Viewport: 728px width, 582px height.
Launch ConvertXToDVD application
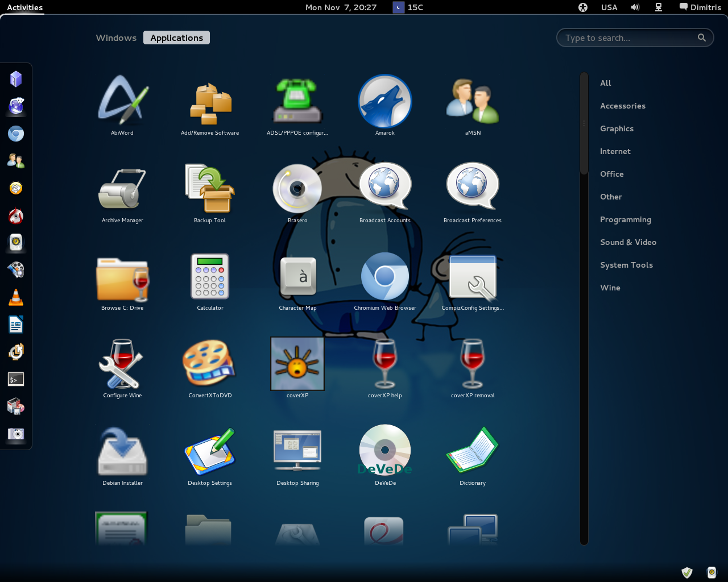(210, 364)
